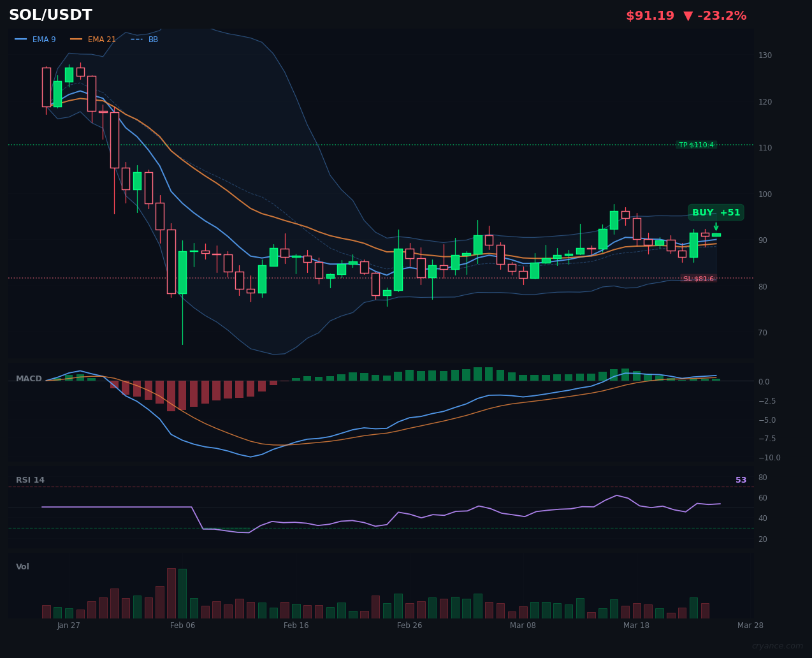Click the RSI value 53 readout
Screen dimensions: 812x658
coord(740,479)
